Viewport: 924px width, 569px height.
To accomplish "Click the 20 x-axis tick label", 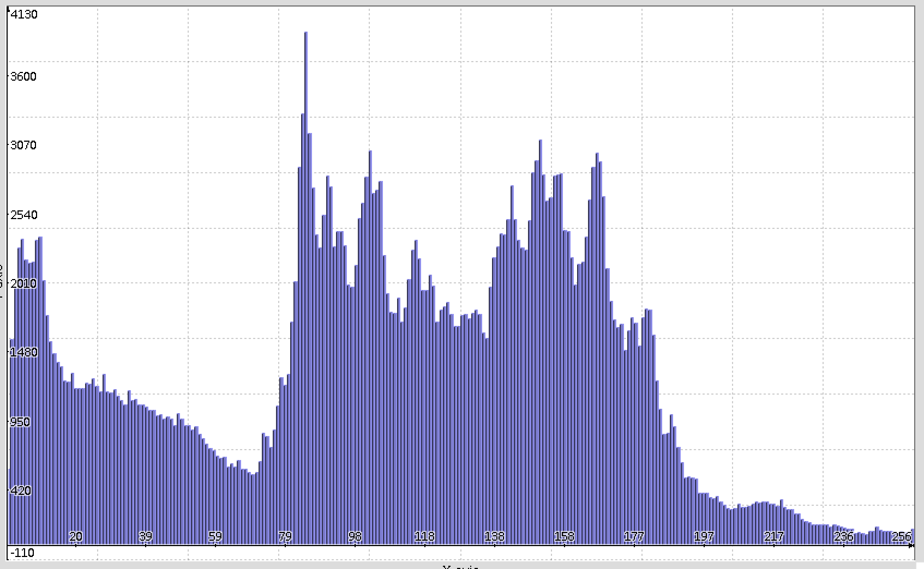I will [76, 536].
